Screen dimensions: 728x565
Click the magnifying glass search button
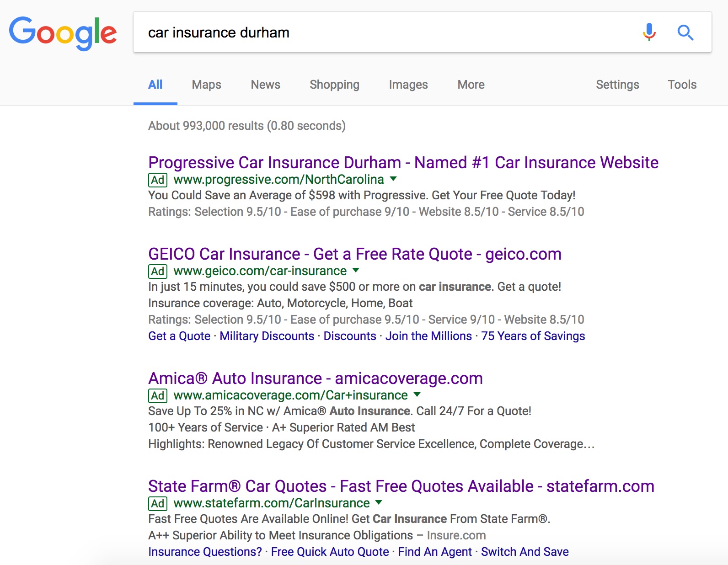pos(685,32)
